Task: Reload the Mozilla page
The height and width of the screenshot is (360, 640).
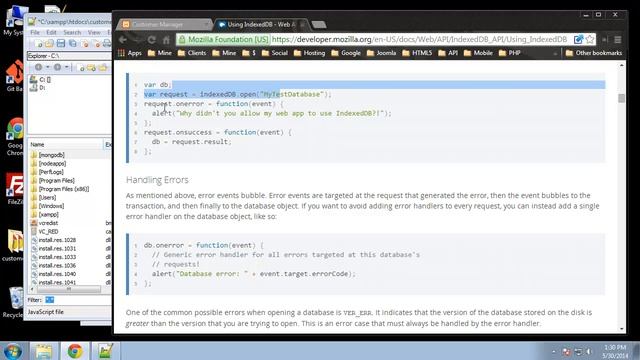Action: point(151,40)
